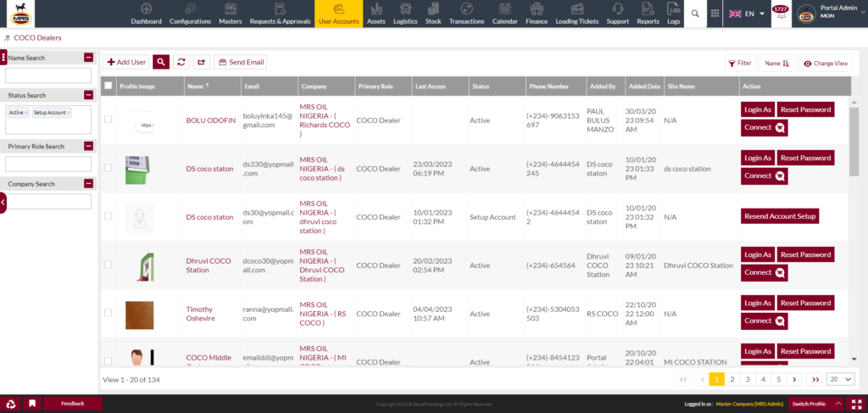Open Loading Tickets menu
Screen dimensions: 868x413
click(x=577, y=14)
